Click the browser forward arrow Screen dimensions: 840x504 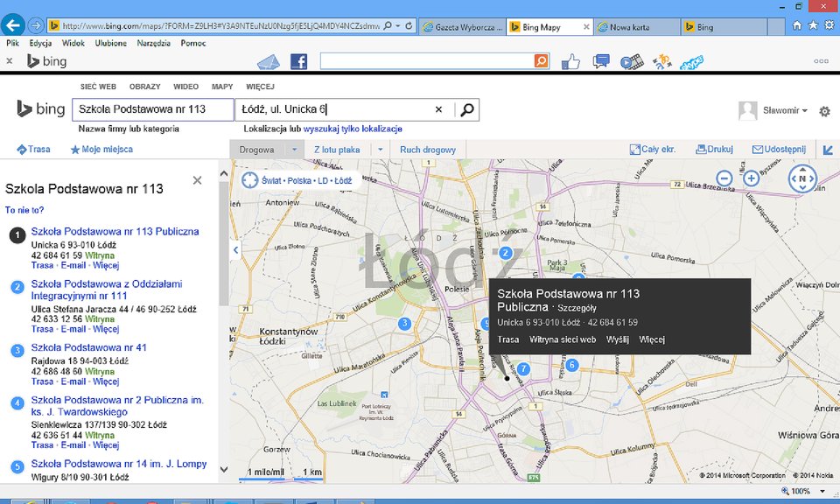click(x=35, y=25)
